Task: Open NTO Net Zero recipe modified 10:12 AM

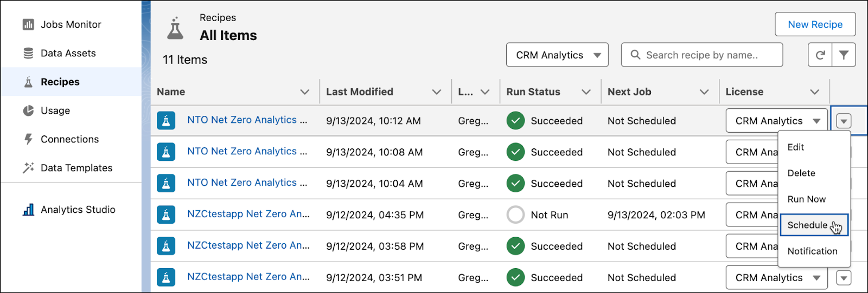Action: [247, 120]
